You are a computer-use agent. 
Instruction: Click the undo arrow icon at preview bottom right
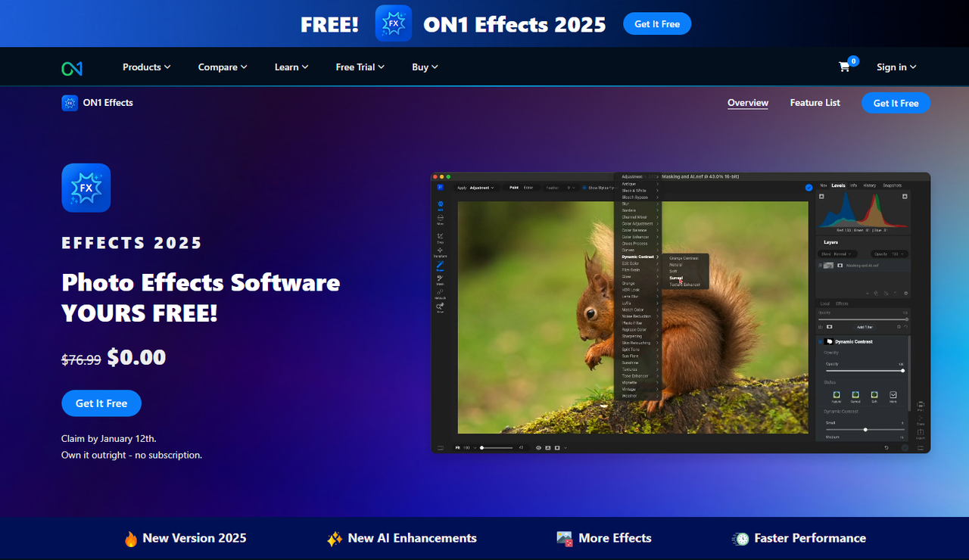(x=886, y=448)
